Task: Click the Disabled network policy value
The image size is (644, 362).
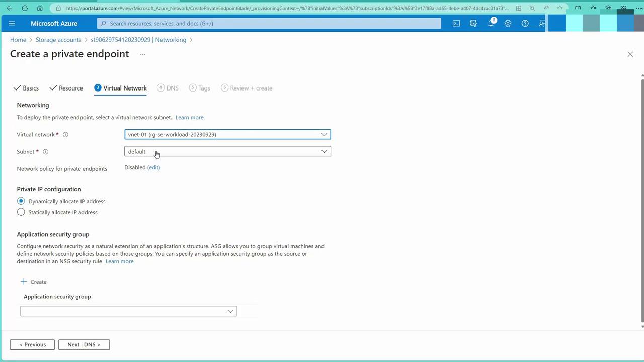Action: coord(135,167)
